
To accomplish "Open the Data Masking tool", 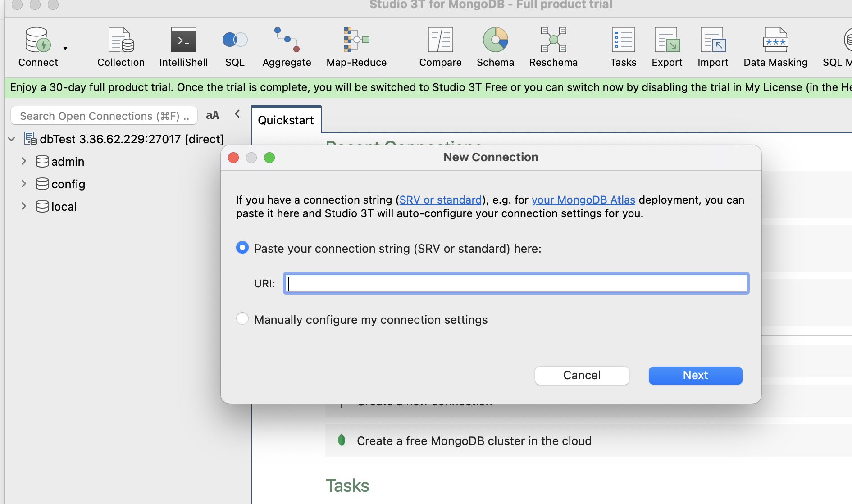I will [x=775, y=47].
